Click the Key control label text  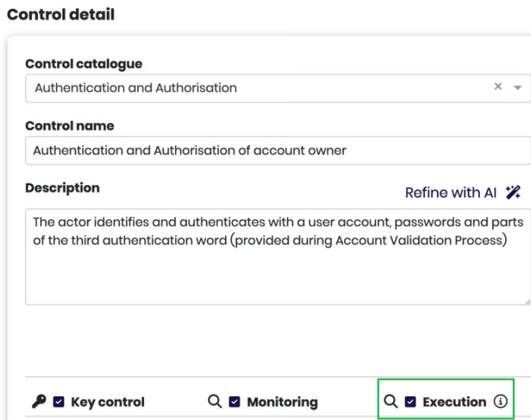(x=107, y=402)
